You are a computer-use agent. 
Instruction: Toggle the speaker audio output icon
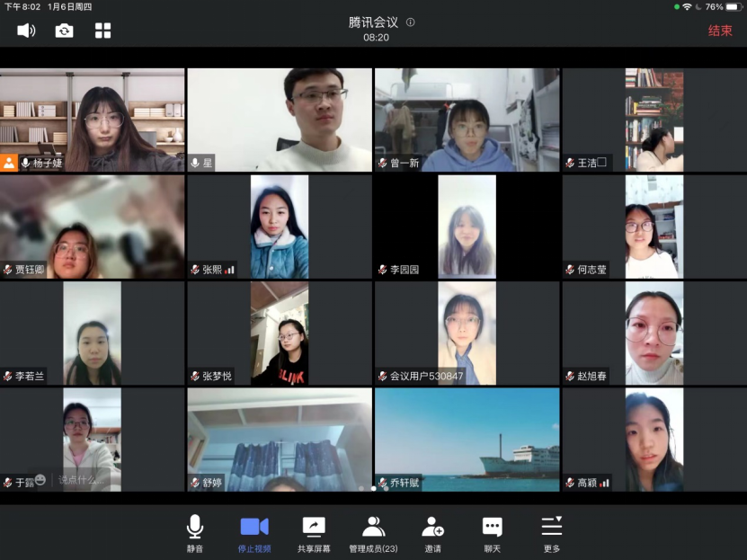26,31
